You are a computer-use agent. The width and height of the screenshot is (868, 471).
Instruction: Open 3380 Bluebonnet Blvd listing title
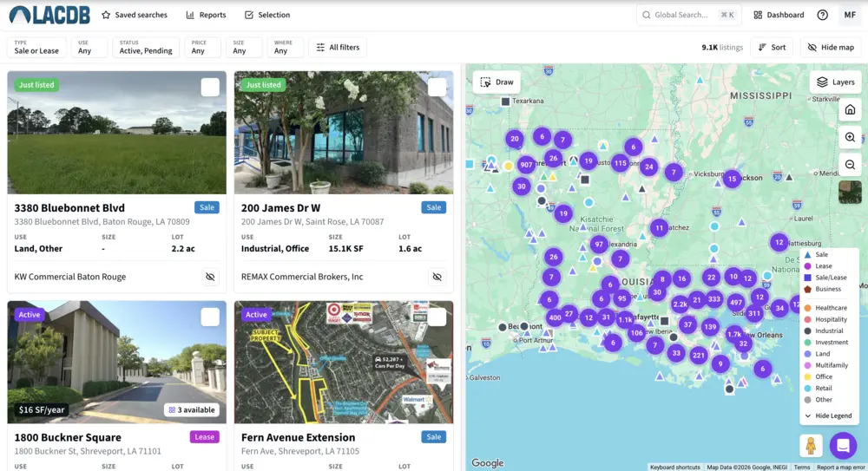(69, 207)
